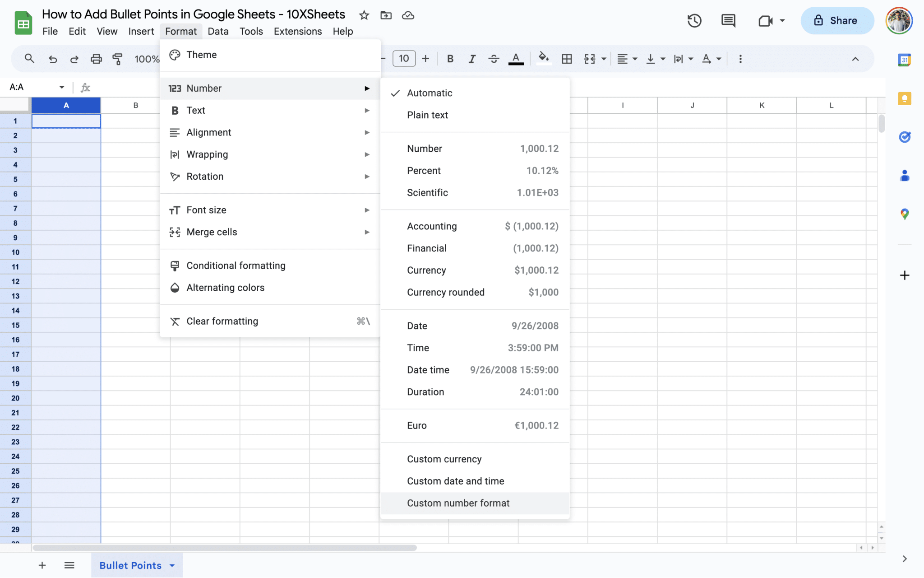The image size is (924, 578).
Task: Add a new sheet with plus button
Action: (42, 565)
